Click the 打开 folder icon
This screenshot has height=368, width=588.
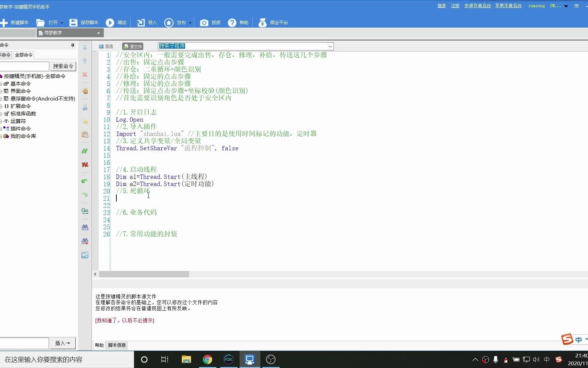pyautogui.click(x=40, y=22)
